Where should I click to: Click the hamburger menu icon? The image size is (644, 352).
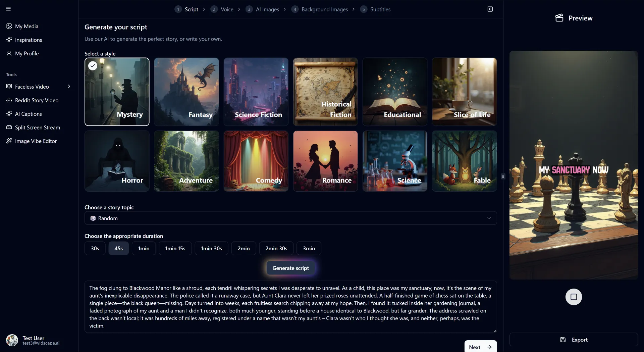8,9
